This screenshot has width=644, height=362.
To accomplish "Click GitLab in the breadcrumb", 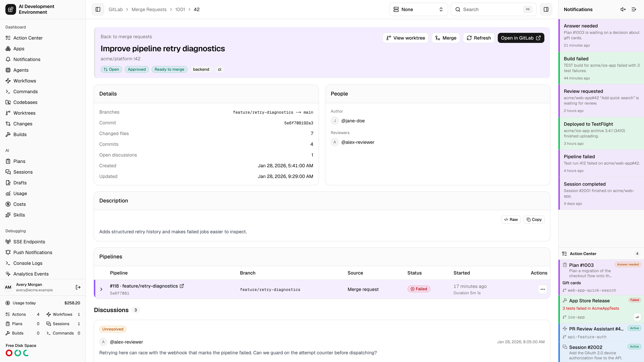I will [116, 9].
